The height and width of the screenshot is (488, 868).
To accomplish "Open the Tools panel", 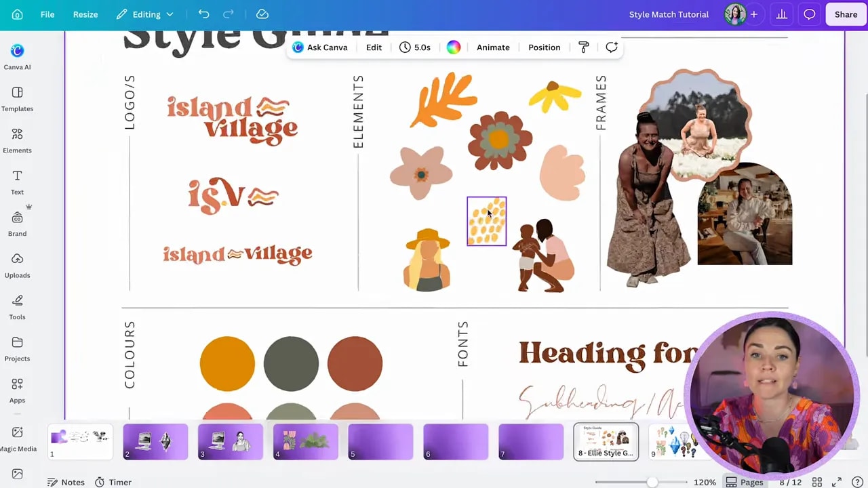I will [17, 307].
